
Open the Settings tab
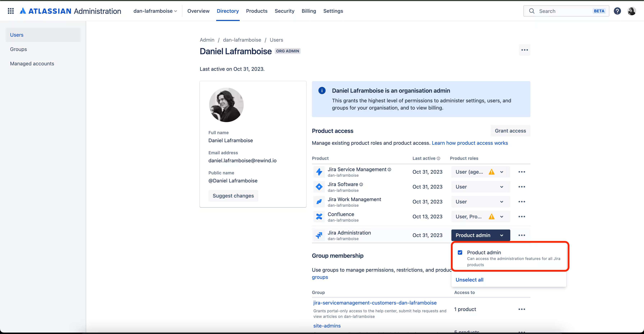[x=333, y=11]
